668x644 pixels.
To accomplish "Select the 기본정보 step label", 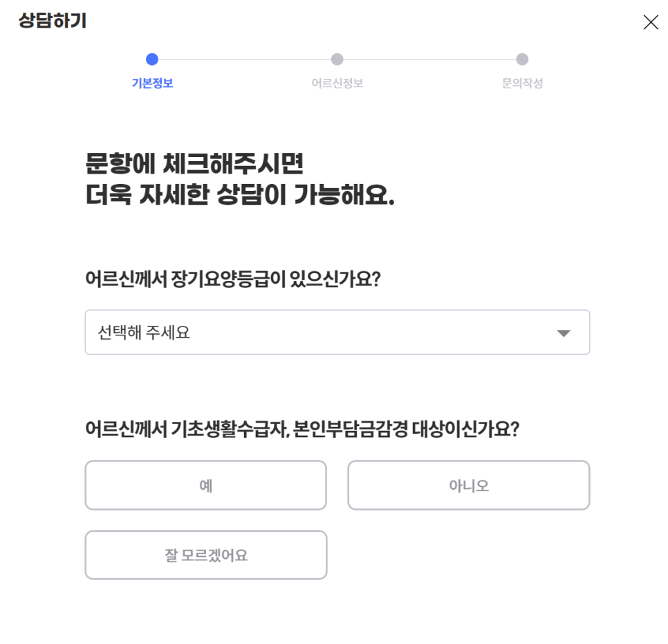I will point(152,84).
